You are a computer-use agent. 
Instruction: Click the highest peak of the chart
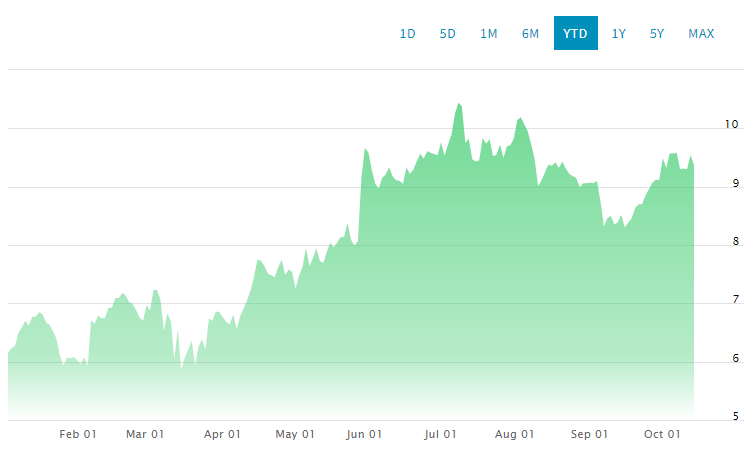(458, 104)
